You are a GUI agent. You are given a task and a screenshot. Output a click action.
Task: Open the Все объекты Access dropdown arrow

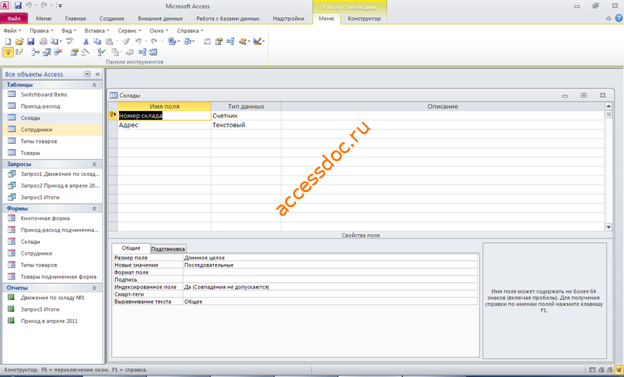coord(88,74)
